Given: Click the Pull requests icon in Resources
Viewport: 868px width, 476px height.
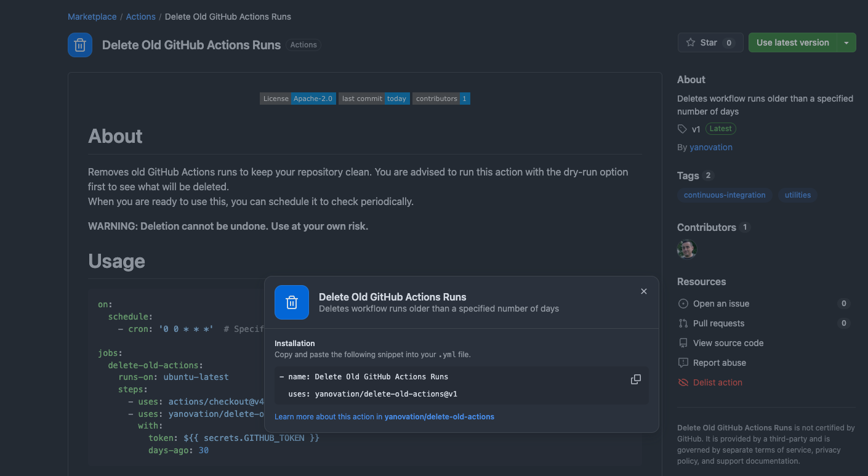Looking at the screenshot, I should 683,323.
